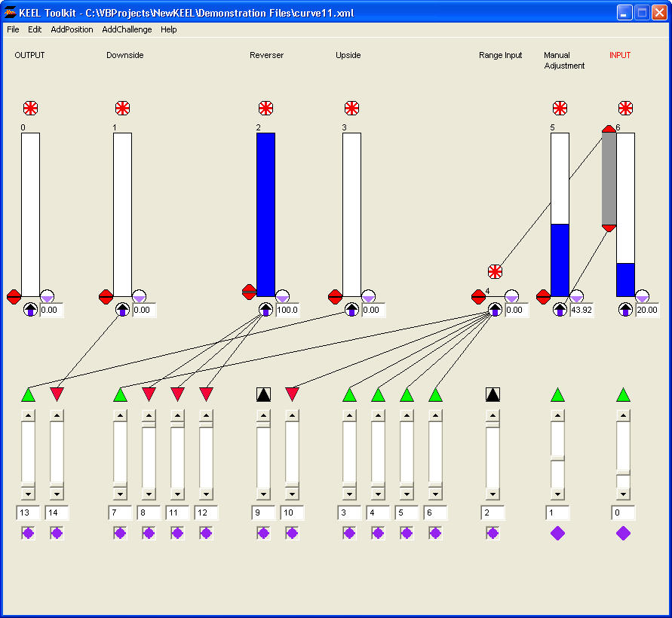Toggle the purple diamond checkbox under box 13
The image size is (672, 618).
pos(28,533)
